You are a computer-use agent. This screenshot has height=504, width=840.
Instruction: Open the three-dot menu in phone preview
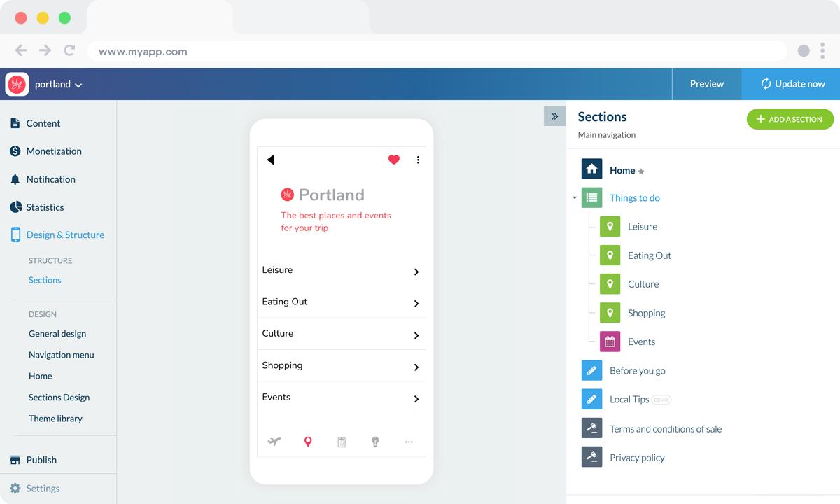[418, 160]
